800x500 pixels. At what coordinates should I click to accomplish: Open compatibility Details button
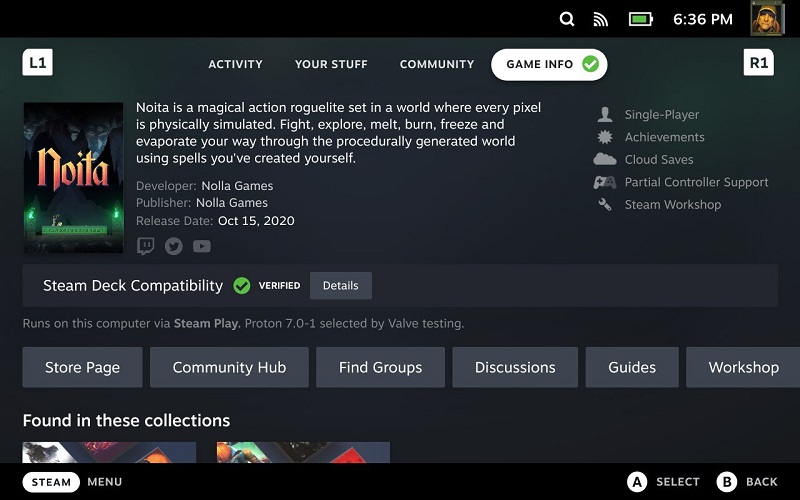tap(341, 286)
